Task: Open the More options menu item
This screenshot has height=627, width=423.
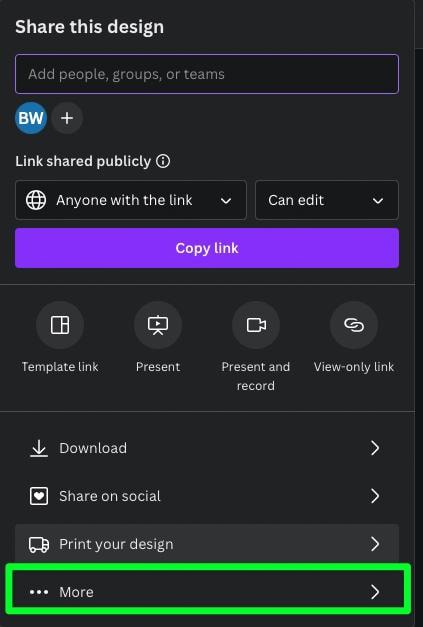Action: point(207,592)
